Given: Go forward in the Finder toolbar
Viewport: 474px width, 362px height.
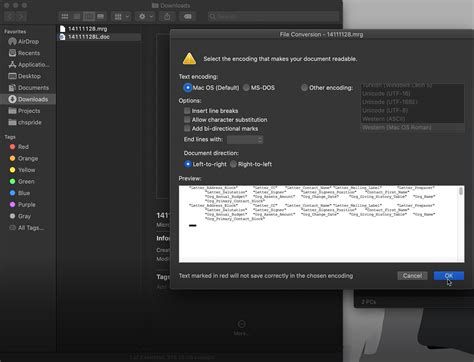Looking at the screenshot, I should (21, 16).
